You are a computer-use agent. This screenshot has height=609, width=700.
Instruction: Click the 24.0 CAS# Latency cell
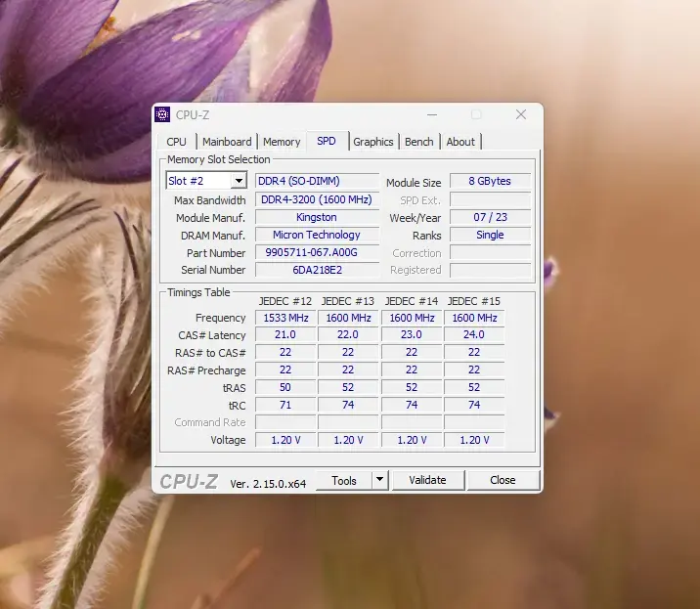[x=474, y=335]
